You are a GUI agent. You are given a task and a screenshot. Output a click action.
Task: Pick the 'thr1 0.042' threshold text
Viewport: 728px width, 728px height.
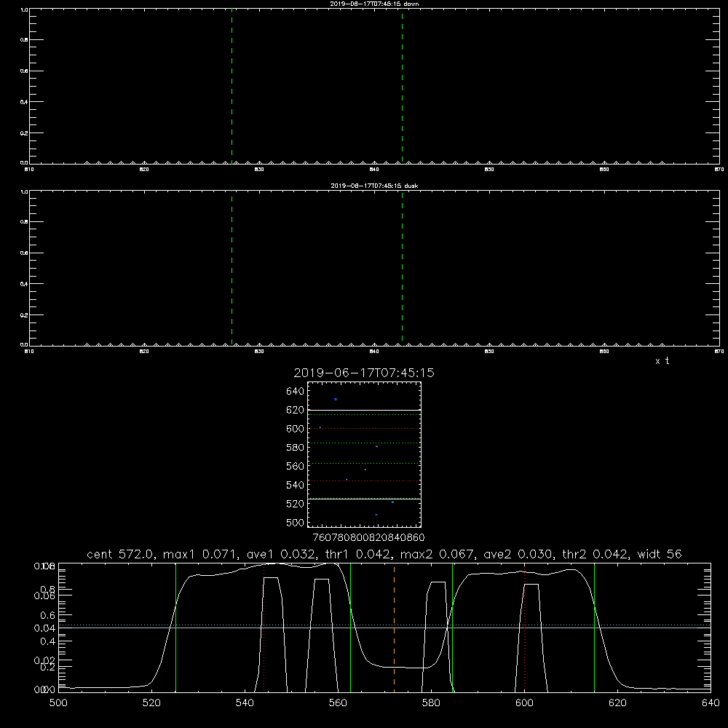coord(357,554)
